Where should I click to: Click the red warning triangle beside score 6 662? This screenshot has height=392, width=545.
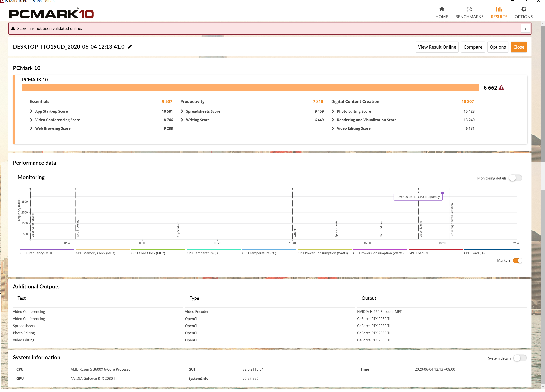pyautogui.click(x=501, y=87)
